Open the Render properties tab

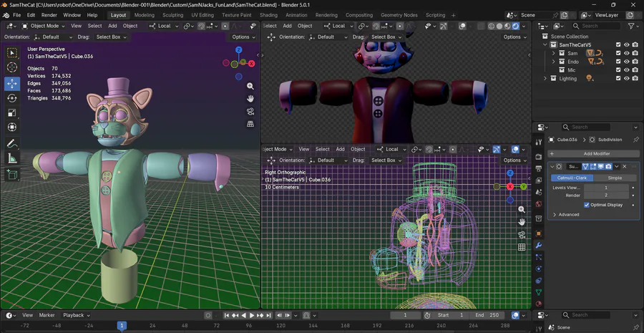538,157
